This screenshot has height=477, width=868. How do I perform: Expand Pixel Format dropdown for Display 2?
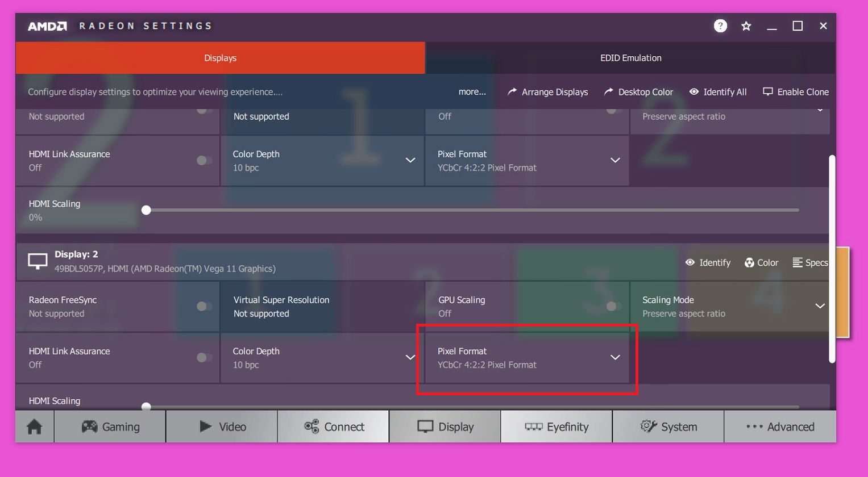tap(615, 358)
